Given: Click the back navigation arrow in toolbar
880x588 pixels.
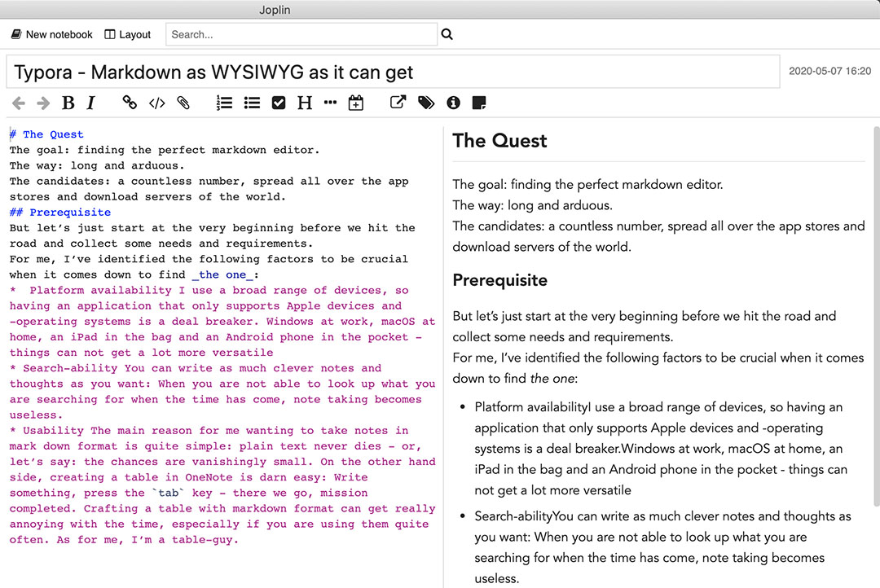Looking at the screenshot, I should pyautogui.click(x=19, y=103).
